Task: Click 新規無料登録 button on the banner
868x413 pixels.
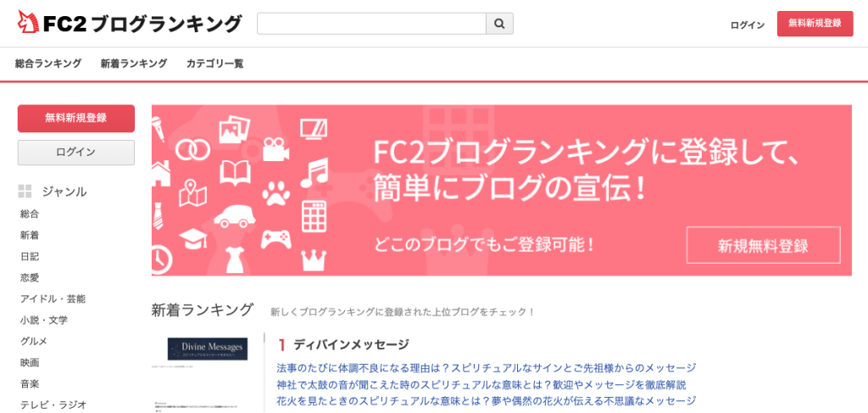Action: (764, 245)
